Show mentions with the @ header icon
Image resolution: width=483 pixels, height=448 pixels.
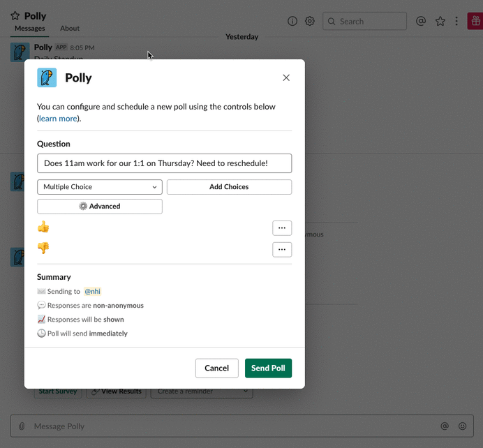pyautogui.click(x=421, y=21)
